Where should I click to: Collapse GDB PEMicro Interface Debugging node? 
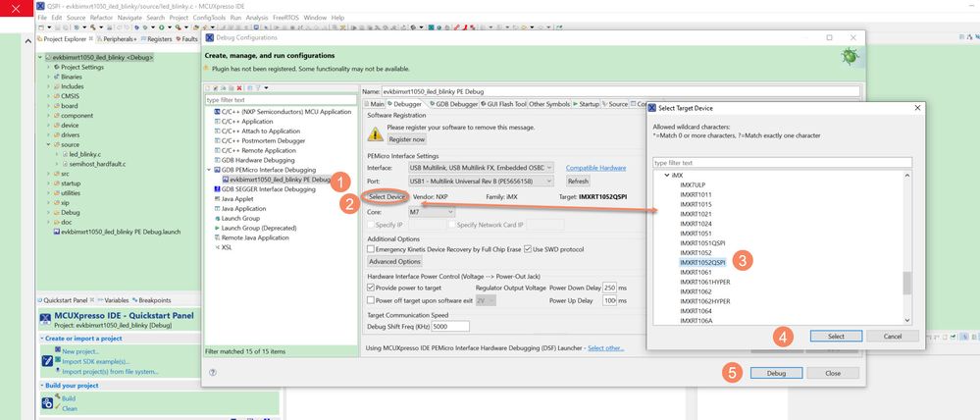(x=209, y=170)
